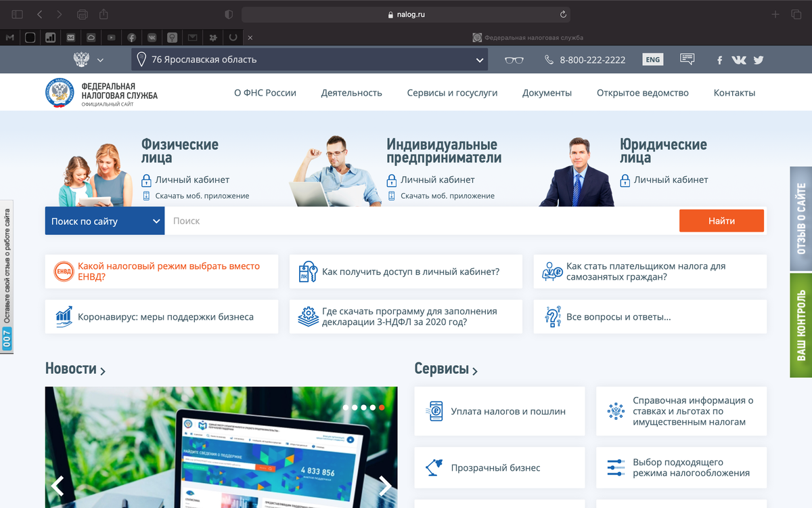Viewport: 812px width, 508px height.
Task: Open the feedback chat bubble icon
Action: click(x=687, y=60)
